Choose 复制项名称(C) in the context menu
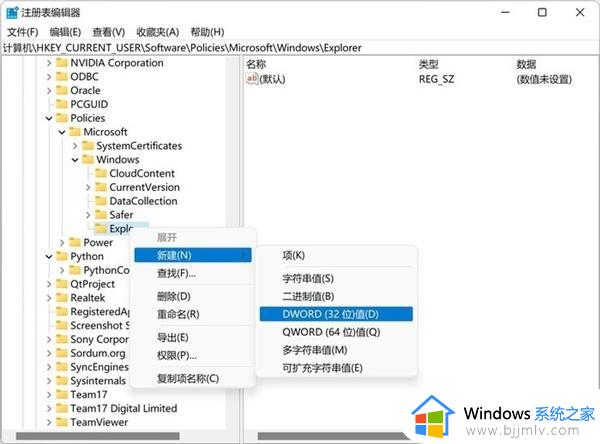 point(193,378)
